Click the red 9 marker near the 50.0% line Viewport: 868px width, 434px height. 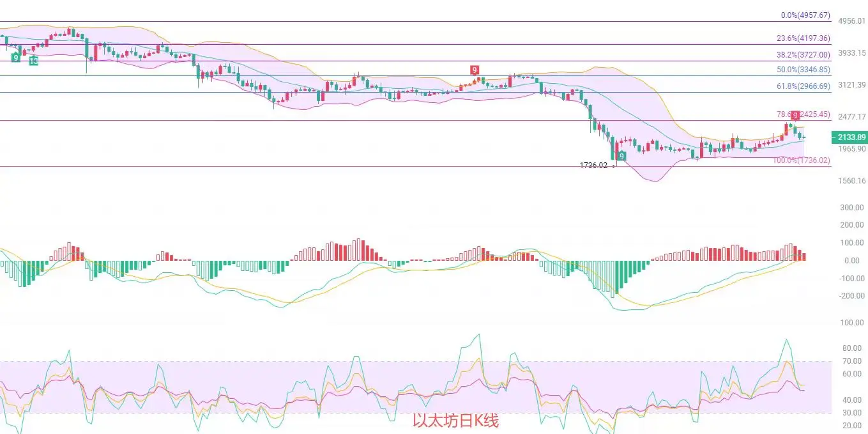click(x=475, y=70)
